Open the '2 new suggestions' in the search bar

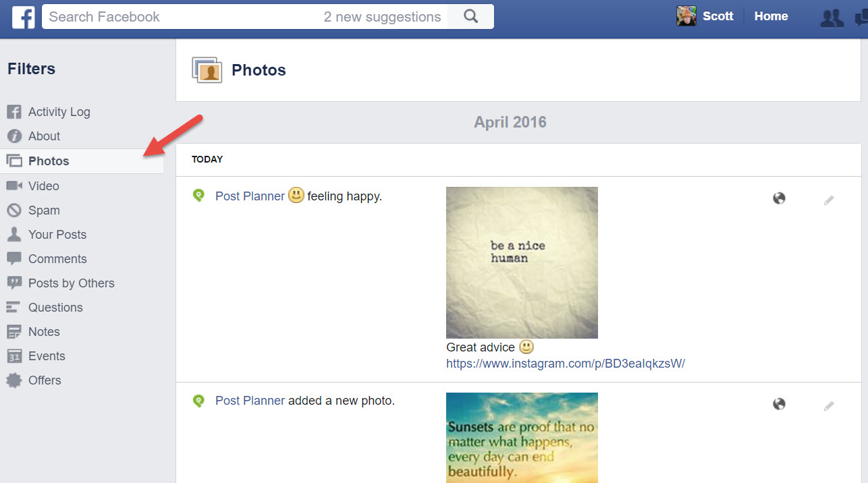pos(382,16)
